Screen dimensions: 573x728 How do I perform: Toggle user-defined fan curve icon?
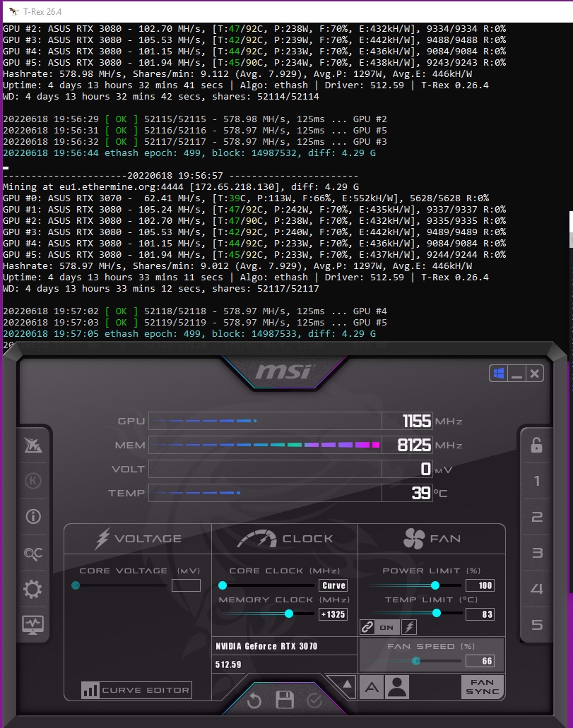pyautogui.click(x=397, y=687)
